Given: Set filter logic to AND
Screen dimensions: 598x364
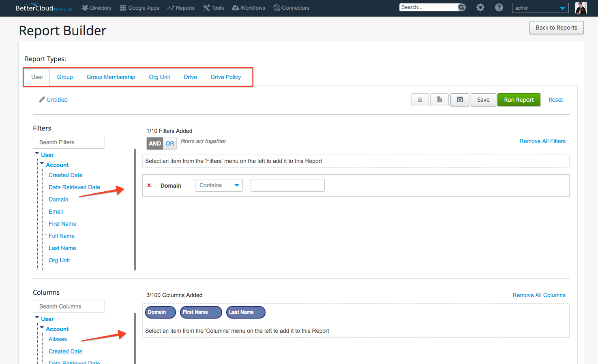Looking at the screenshot, I should pos(155,143).
